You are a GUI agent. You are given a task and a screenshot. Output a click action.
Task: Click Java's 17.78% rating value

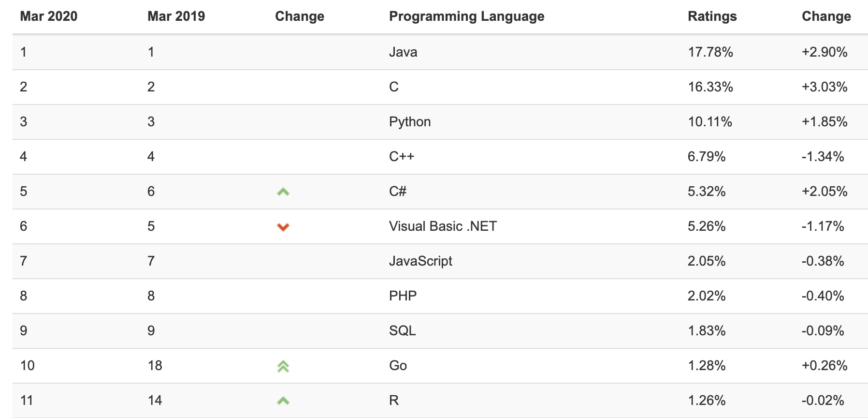(x=710, y=52)
